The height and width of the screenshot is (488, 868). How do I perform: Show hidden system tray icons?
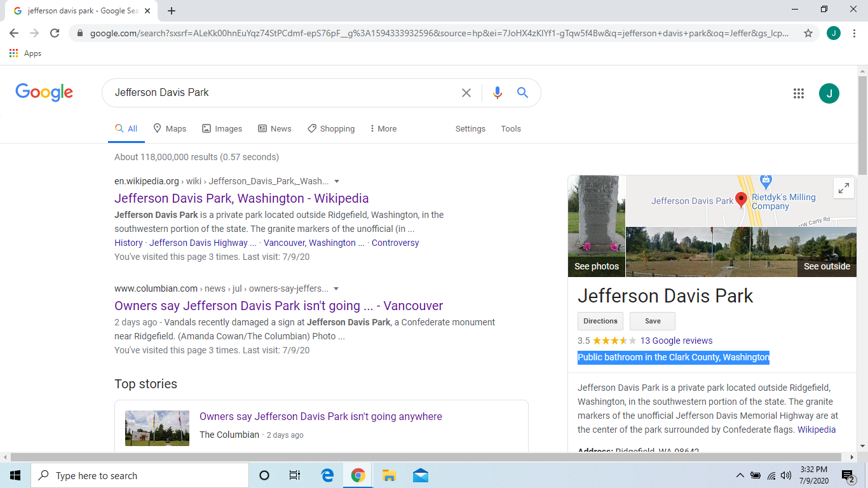coord(740,475)
